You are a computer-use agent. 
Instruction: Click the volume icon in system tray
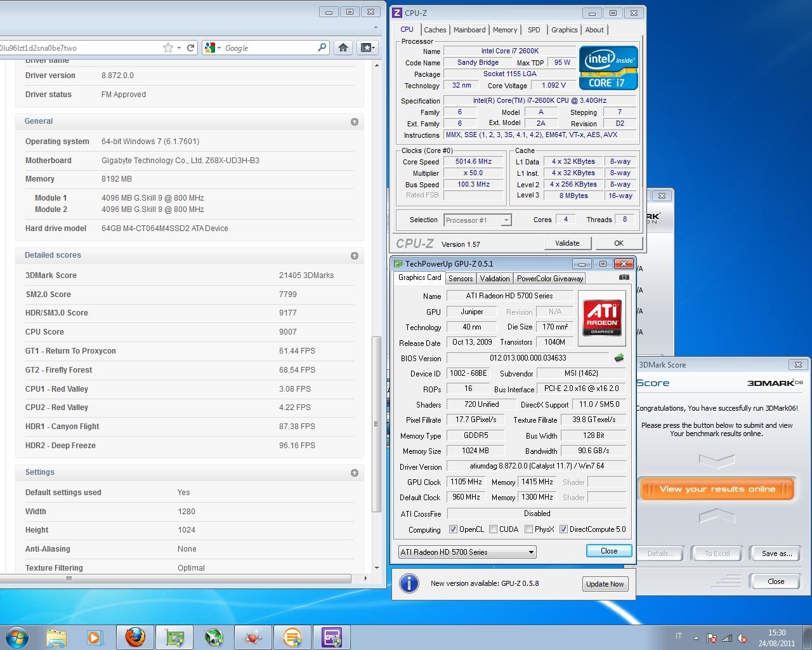(742, 639)
